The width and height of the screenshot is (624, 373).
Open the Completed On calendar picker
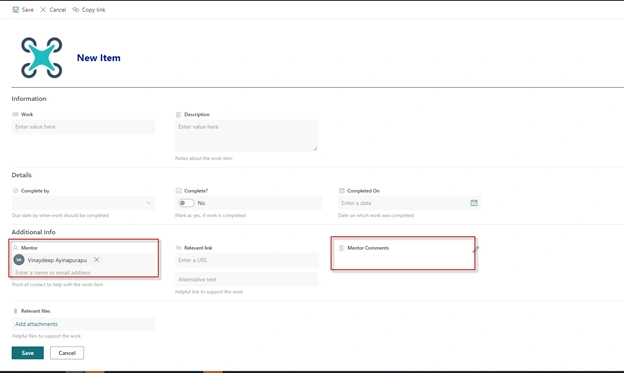pyautogui.click(x=474, y=203)
